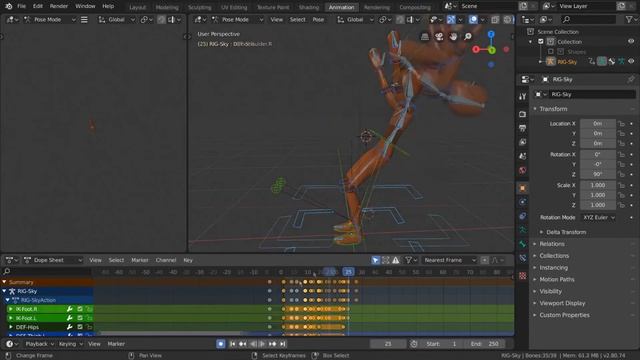Open the Dope Sheet mode dropdown
This screenshot has width=640, height=360.
tap(53, 260)
